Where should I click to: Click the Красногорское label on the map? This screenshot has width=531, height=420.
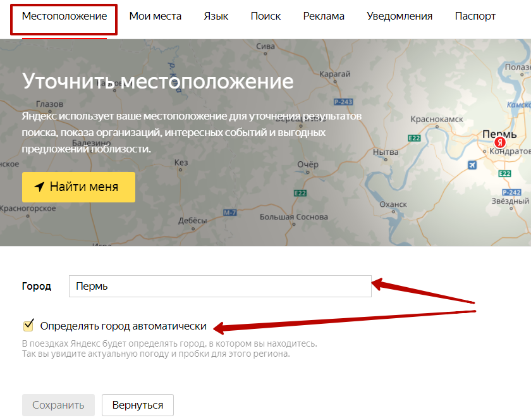(x=28, y=208)
